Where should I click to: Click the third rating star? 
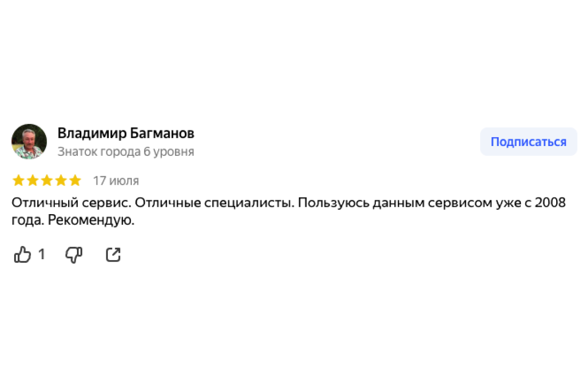tap(47, 181)
